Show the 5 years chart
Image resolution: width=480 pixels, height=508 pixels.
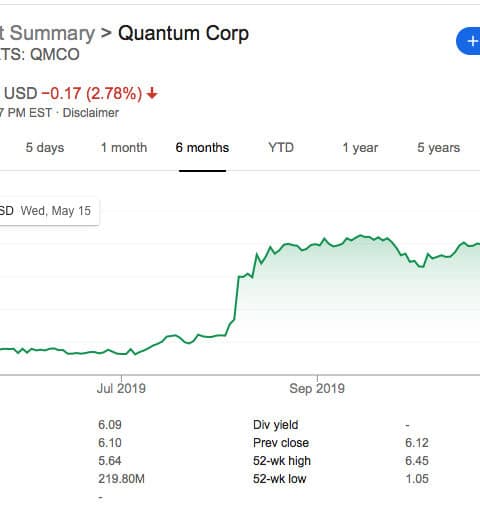pos(439,148)
